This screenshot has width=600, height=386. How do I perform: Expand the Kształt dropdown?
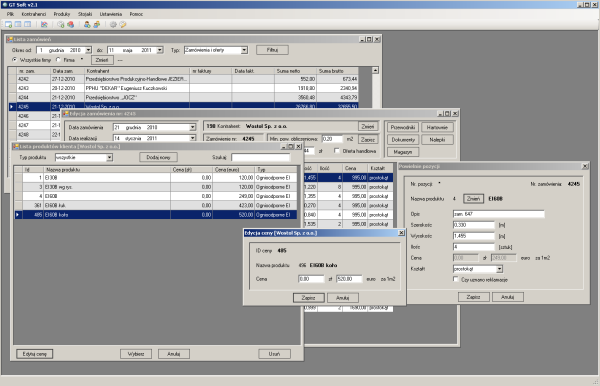[x=499, y=269]
